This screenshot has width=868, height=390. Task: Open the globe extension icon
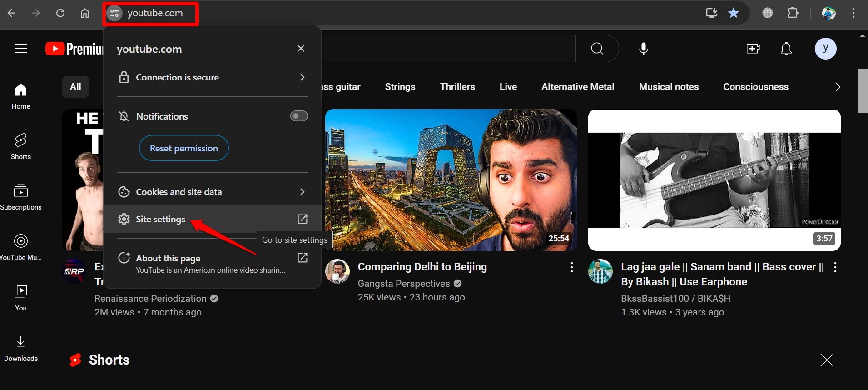coord(768,13)
